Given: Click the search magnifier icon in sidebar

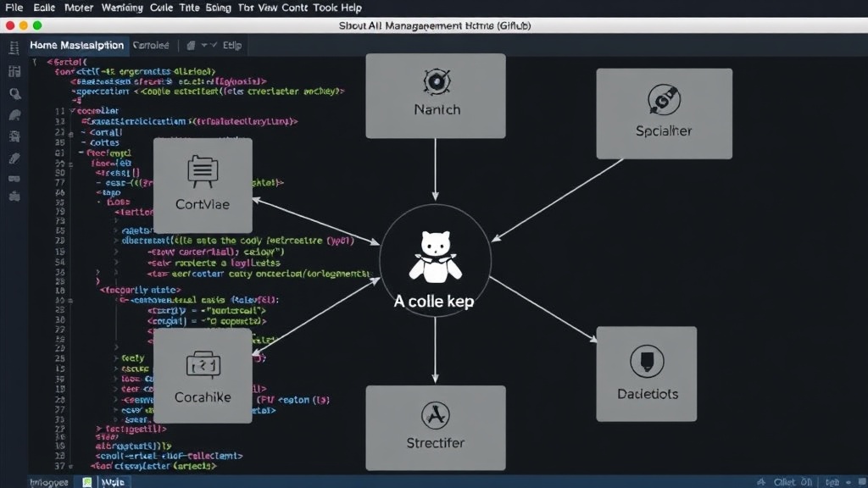Looking at the screenshot, I should point(15,93).
